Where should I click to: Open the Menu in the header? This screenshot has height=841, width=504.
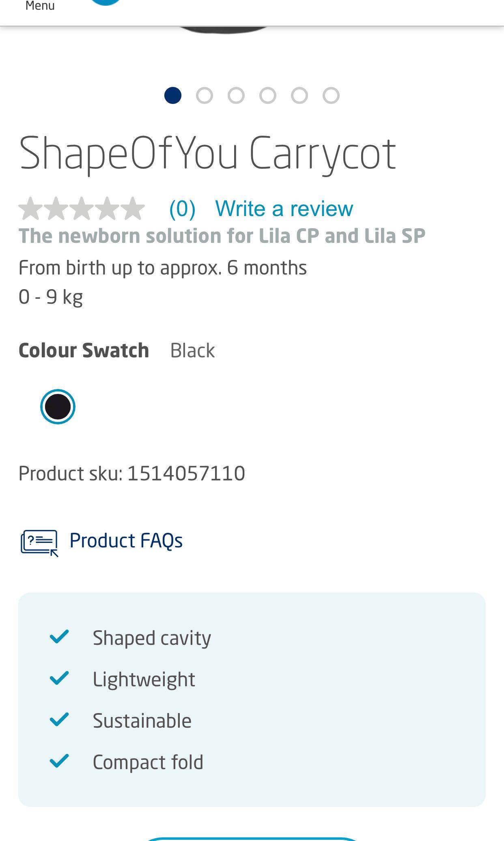(40, 6)
